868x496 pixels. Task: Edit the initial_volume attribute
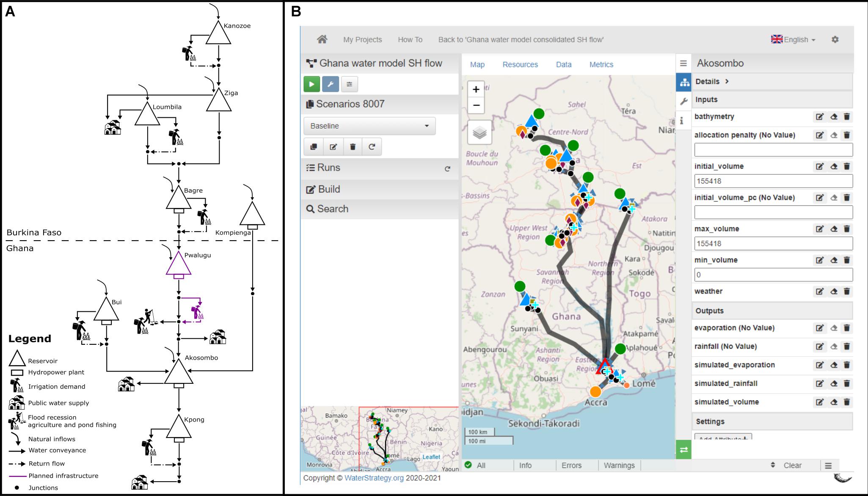tap(820, 166)
